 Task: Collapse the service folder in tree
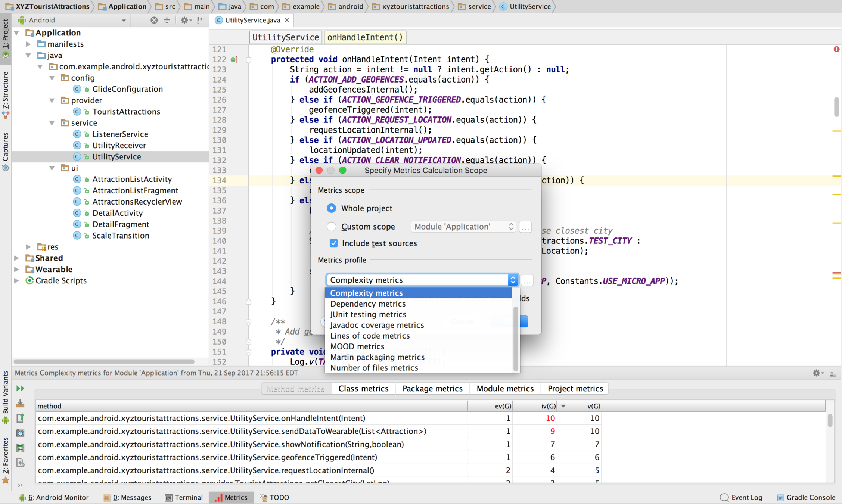52,123
